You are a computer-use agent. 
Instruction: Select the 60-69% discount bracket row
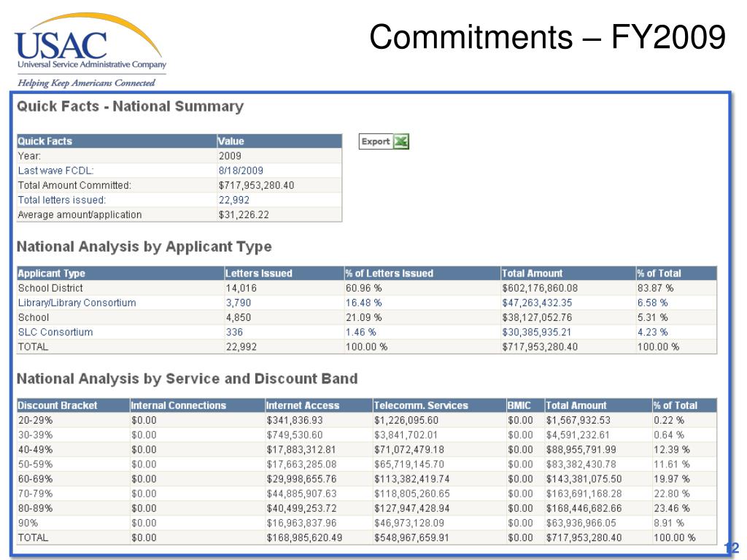pyautogui.click(x=366, y=479)
